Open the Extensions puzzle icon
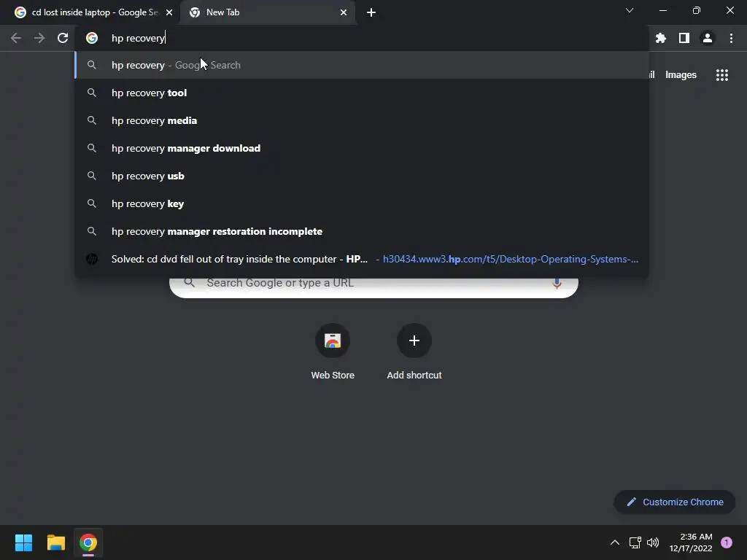747x560 pixels. point(661,38)
